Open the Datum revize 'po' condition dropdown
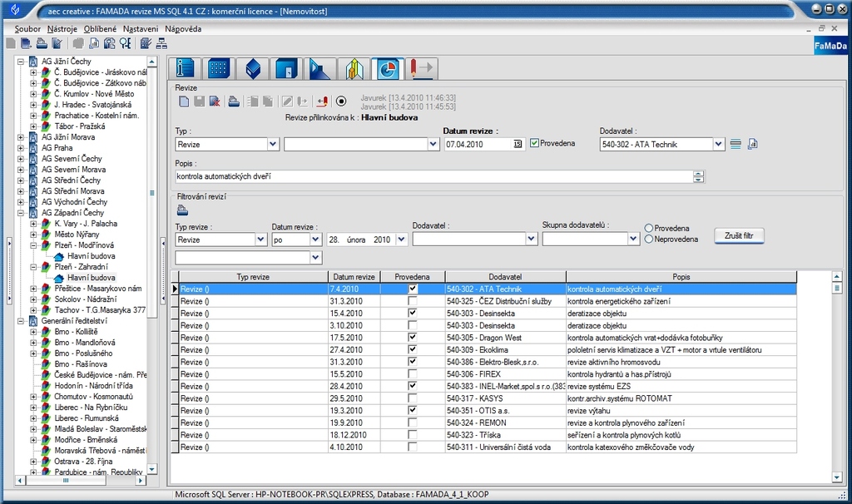The width and height of the screenshot is (852, 504). point(315,240)
